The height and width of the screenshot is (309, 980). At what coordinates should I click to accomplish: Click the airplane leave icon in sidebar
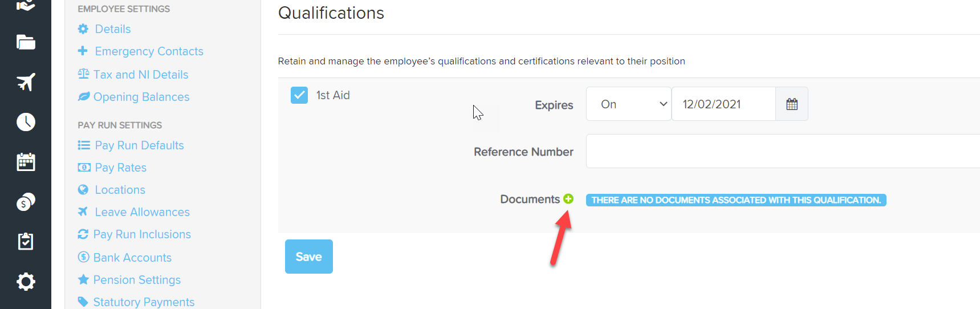tap(26, 82)
